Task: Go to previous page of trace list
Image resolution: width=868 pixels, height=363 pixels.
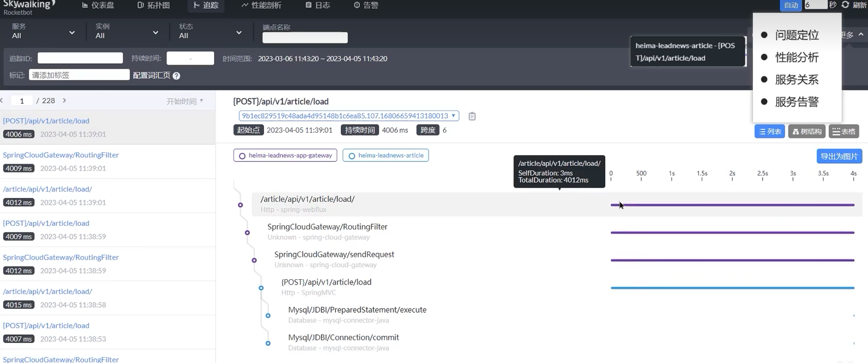Action: pos(2,101)
